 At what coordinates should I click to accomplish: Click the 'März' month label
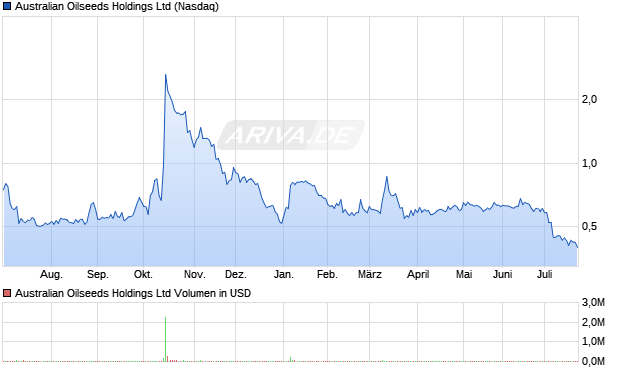(370, 274)
